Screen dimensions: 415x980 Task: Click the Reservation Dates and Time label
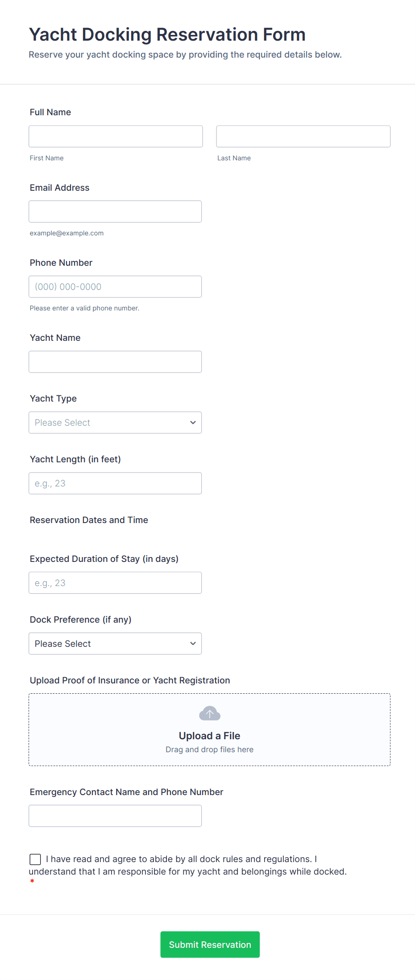point(89,520)
